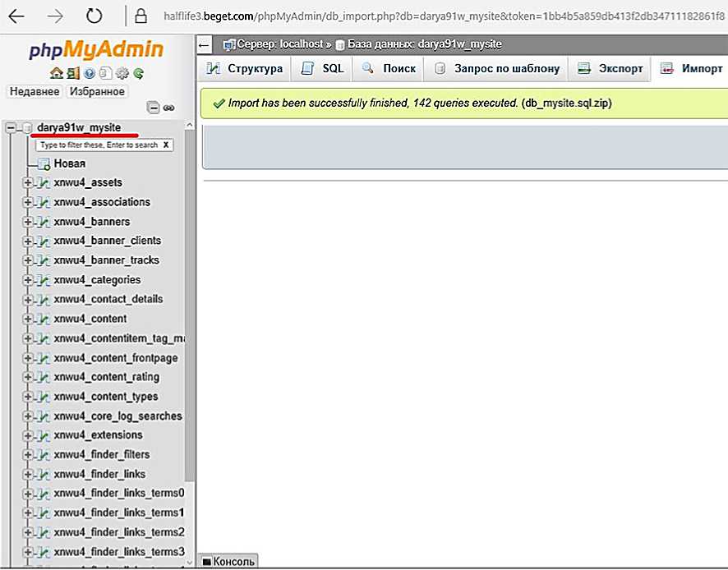Reload the page in the browser

pos(94,16)
